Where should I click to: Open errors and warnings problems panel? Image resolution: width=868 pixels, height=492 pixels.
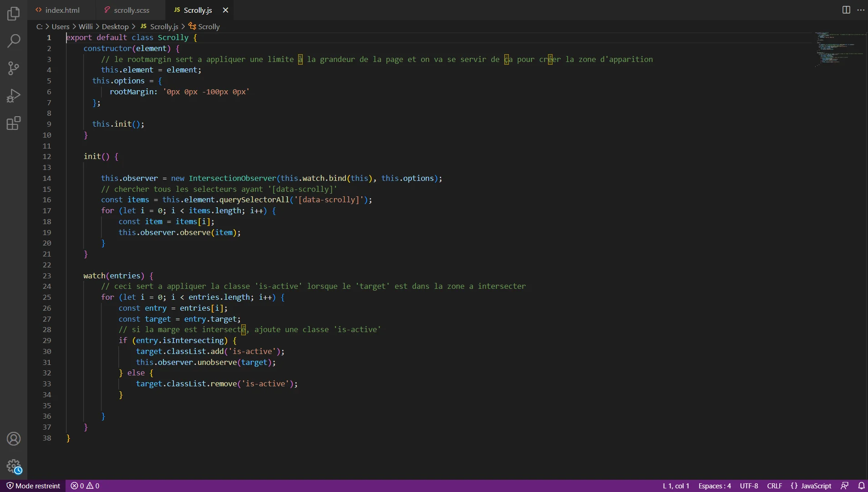click(x=85, y=486)
